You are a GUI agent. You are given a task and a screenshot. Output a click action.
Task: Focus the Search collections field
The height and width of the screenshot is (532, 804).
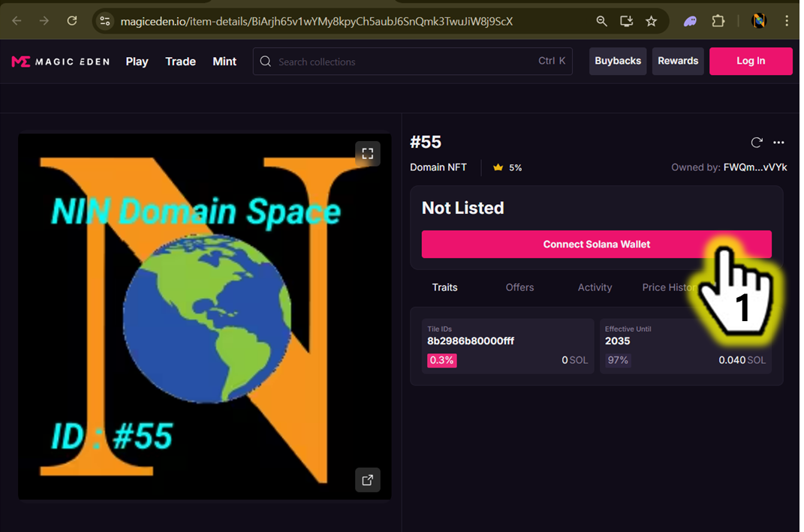[405, 62]
